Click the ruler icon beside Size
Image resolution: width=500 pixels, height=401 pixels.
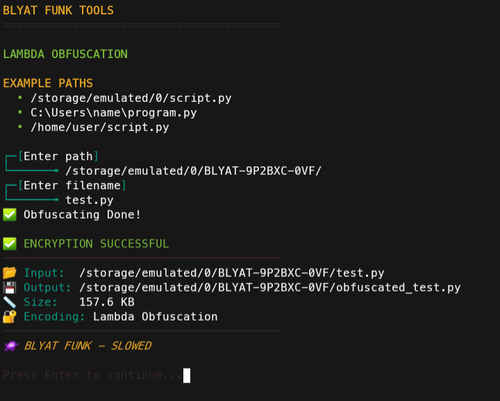pos(10,302)
